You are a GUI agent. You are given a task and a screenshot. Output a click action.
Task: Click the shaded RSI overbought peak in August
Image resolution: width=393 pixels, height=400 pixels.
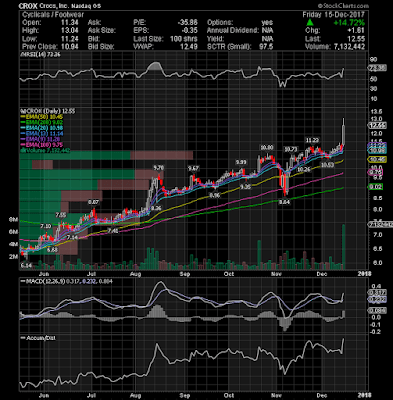coord(155,66)
